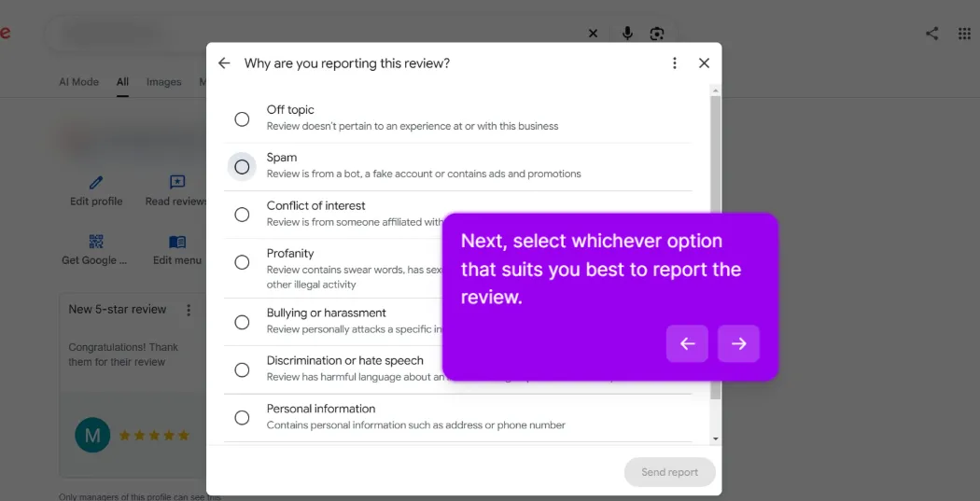980x501 pixels.
Task: Click the Get Google QR code icon
Action: 96,242
